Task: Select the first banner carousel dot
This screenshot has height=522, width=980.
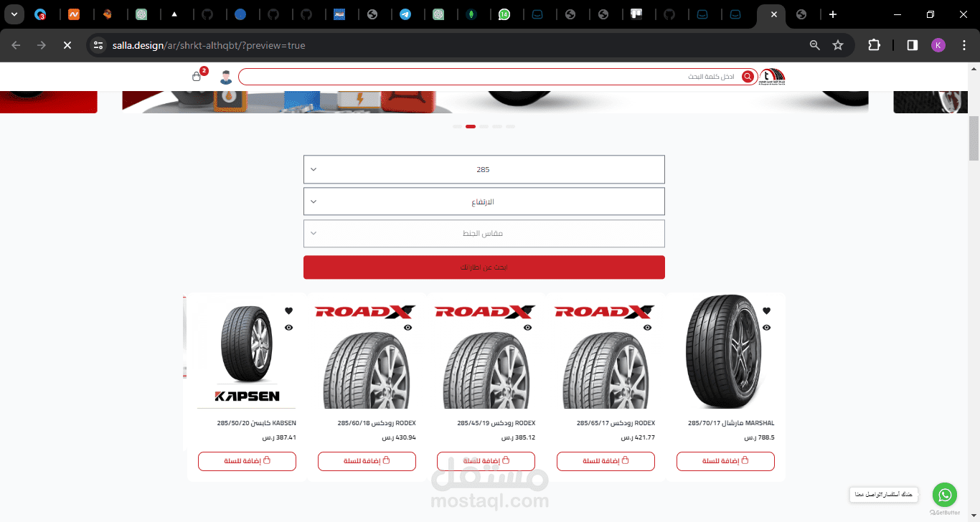Action: [x=457, y=126]
